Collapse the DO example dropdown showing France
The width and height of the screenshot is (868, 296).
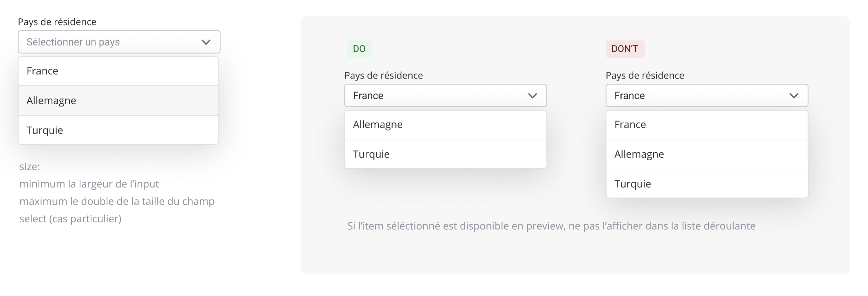(x=445, y=96)
